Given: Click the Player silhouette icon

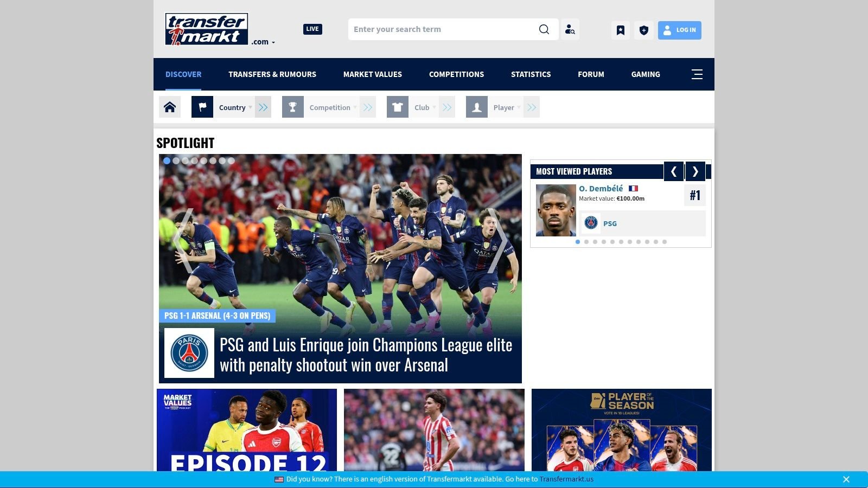Looking at the screenshot, I should (477, 107).
